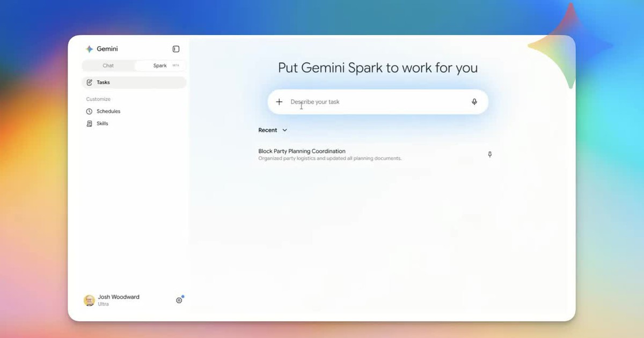Select the Spark beta tab
644x338 pixels.
coord(160,65)
